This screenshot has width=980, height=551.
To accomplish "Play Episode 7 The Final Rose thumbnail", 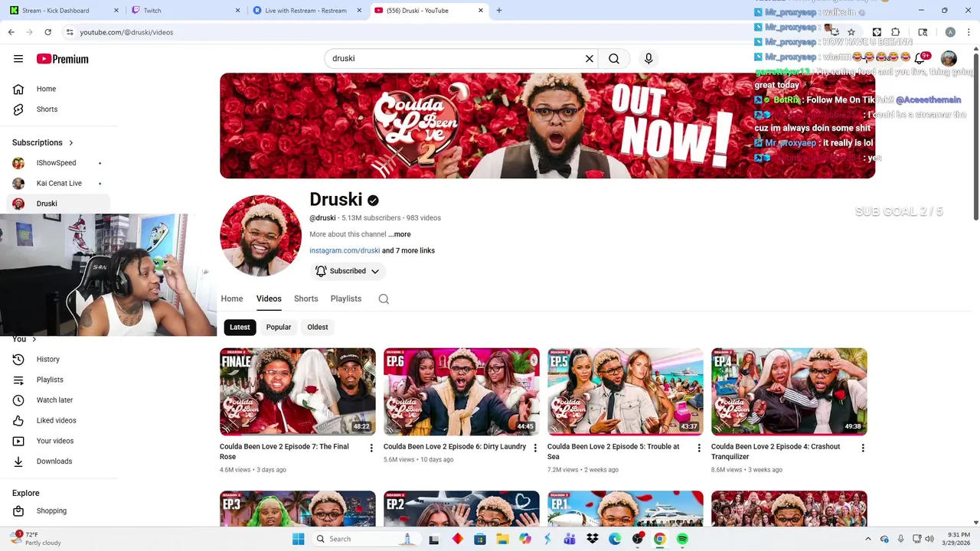I will [298, 392].
